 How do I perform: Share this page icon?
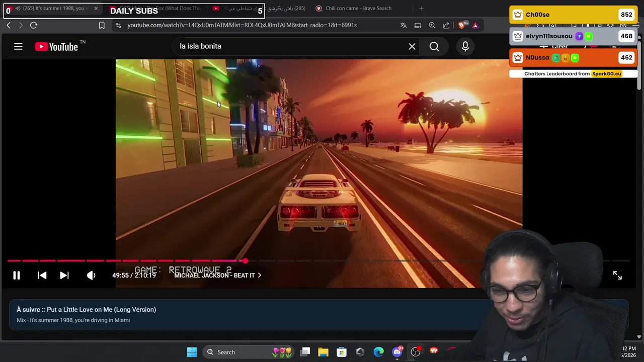tap(446, 25)
